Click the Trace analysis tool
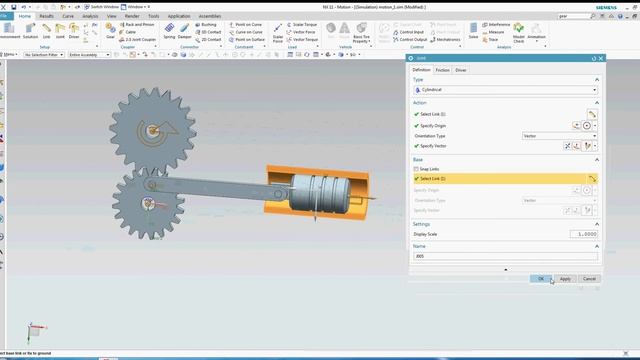 point(490,40)
